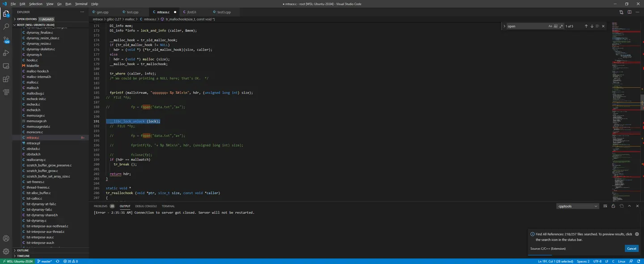The width and height of the screenshot is (644, 264).
Task: Open the Manage gear icon in activity bar
Action: (6, 251)
